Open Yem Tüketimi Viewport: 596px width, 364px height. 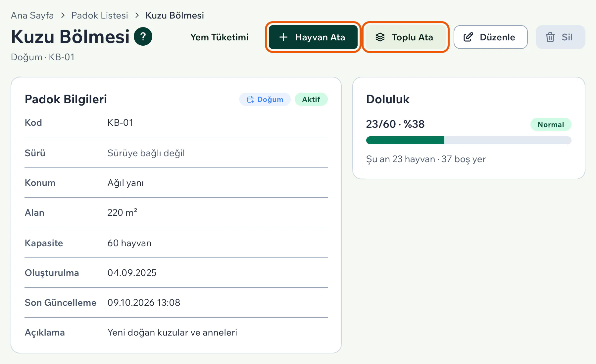[219, 37]
